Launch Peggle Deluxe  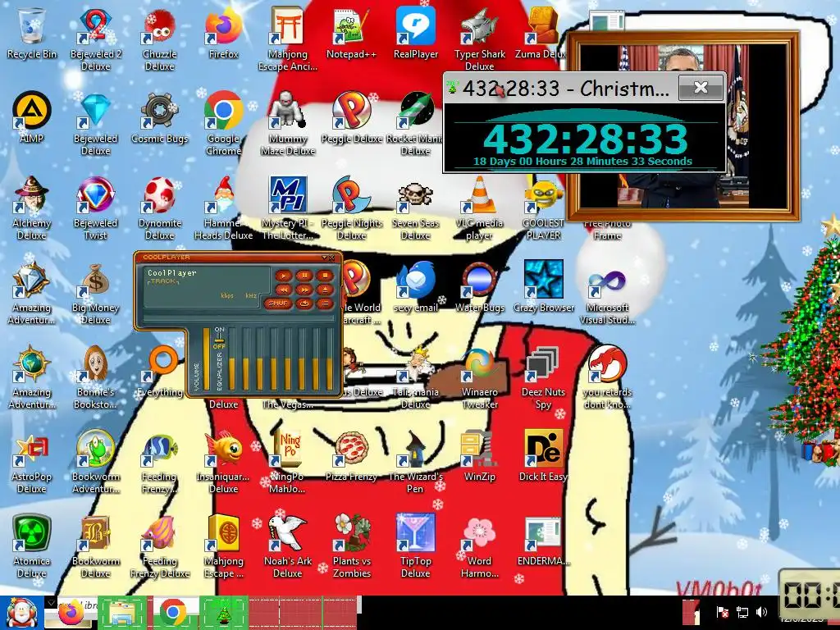(351, 118)
